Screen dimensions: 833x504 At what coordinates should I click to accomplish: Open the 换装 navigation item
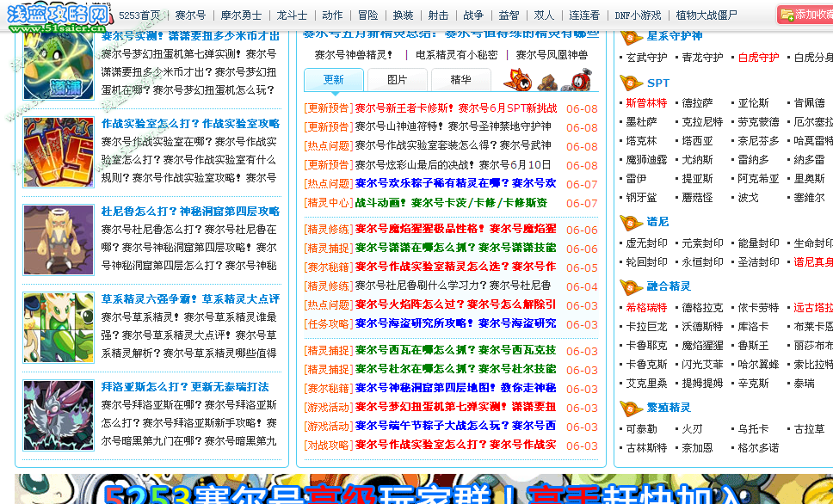(403, 15)
